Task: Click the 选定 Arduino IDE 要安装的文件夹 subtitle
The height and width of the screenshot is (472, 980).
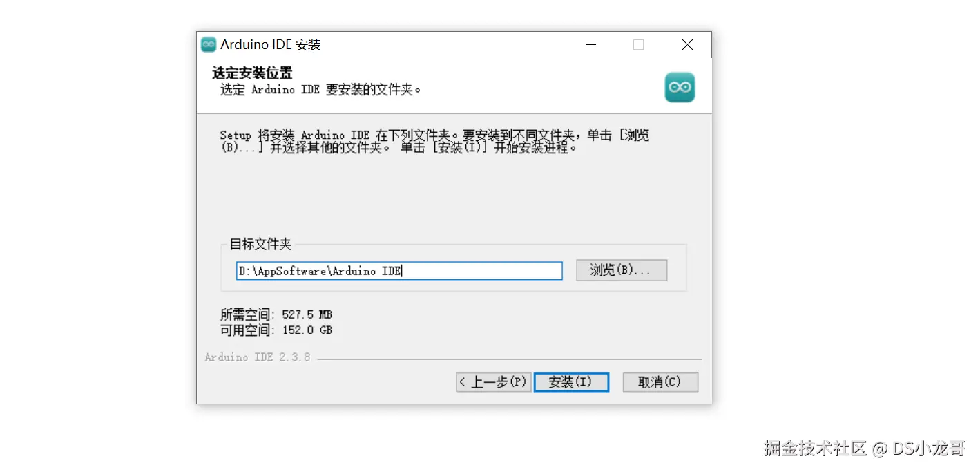Action: 320,90
